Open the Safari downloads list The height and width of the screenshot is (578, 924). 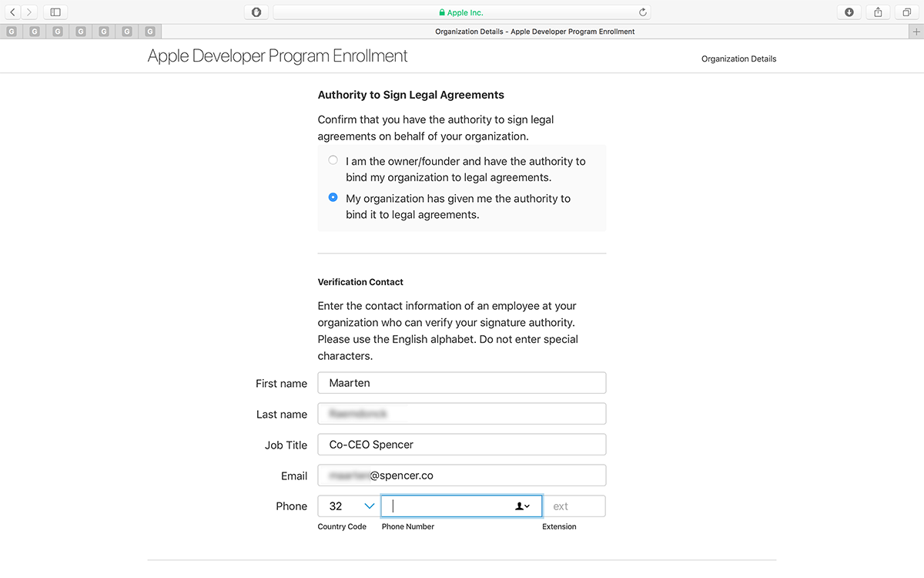(x=849, y=12)
